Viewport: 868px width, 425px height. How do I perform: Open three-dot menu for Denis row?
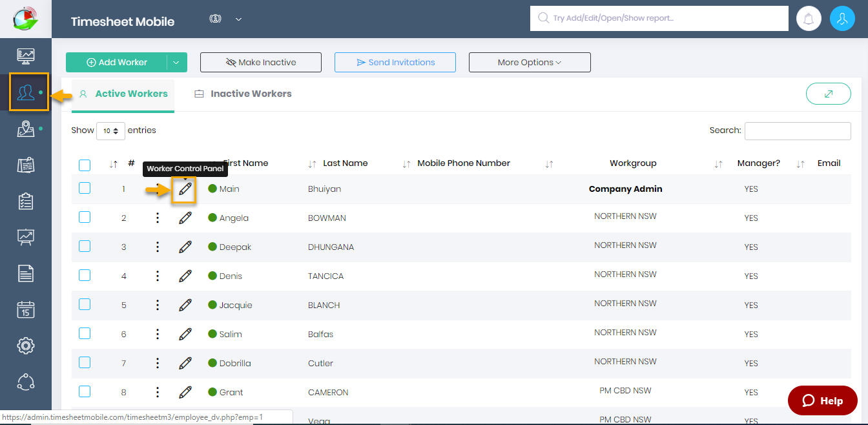coord(158,276)
